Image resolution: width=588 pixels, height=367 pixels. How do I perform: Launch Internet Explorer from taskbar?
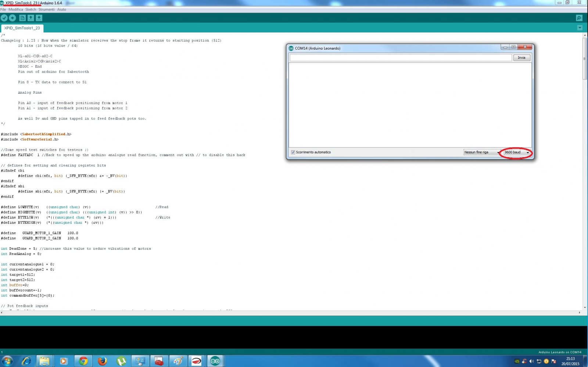coord(26,361)
